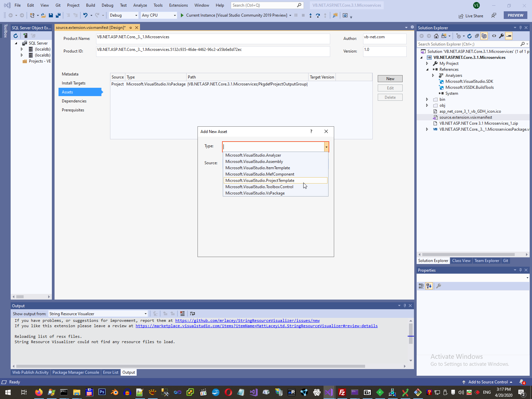Click the Undo icon in the toolbar
532x399 pixels.
coord(85,15)
